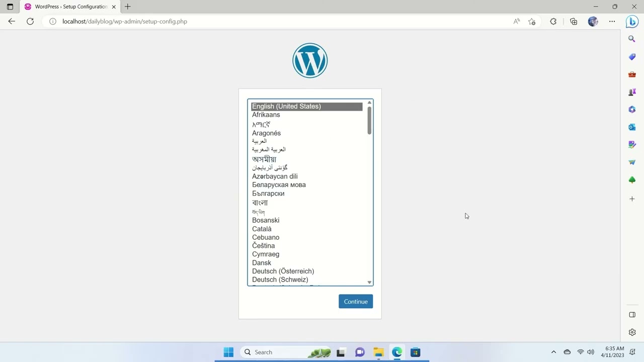The height and width of the screenshot is (362, 644).
Task: Select Deutsch (Österreich) language option
Action: tap(307, 271)
